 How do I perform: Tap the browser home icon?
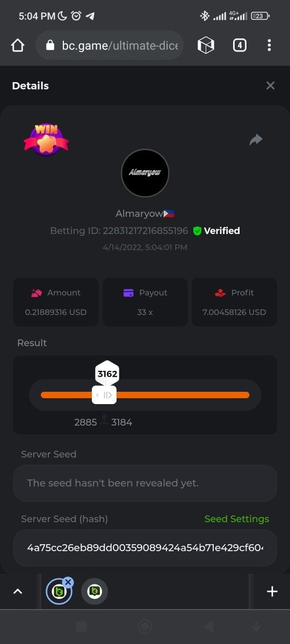pyautogui.click(x=18, y=46)
